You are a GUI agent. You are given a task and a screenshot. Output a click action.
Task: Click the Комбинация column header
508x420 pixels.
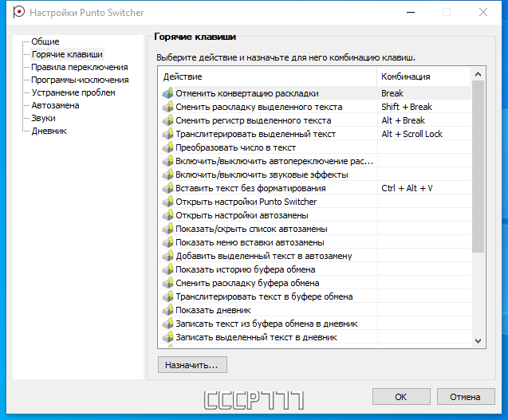(424, 77)
